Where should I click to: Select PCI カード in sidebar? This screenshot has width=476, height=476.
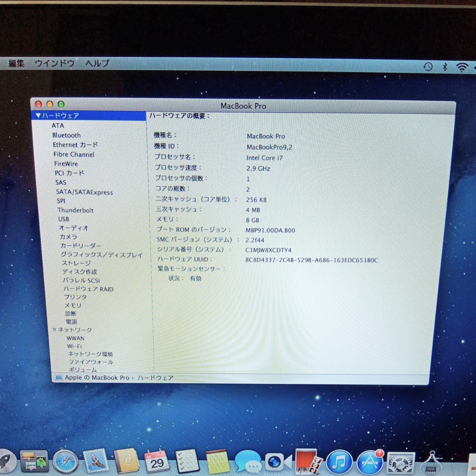[69, 173]
